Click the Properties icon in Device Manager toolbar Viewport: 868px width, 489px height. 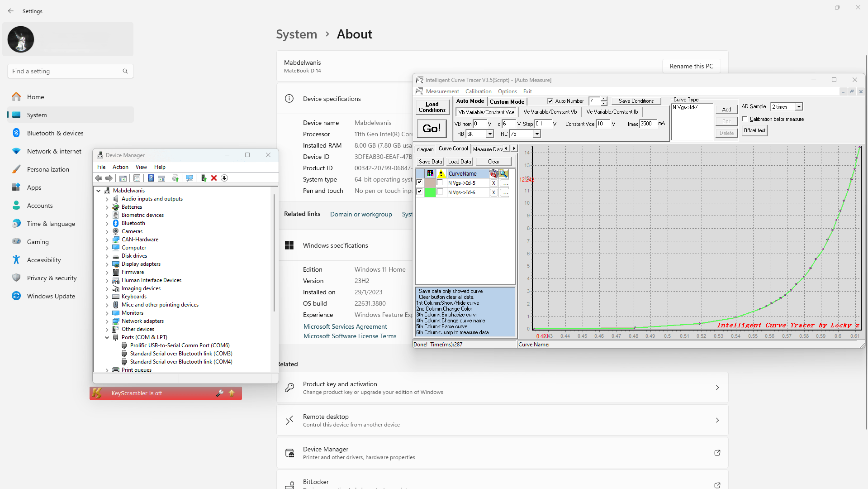point(137,178)
